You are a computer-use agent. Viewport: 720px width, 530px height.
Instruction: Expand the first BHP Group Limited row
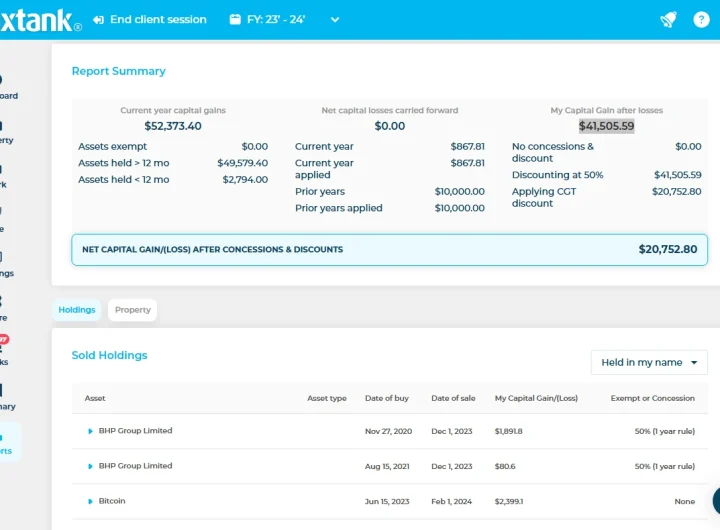tap(90, 431)
